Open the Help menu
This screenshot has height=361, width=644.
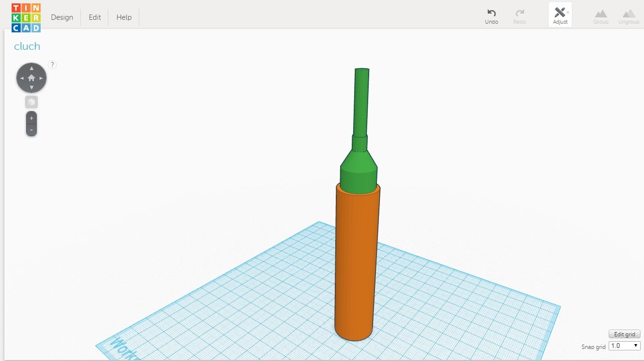pyautogui.click(x=124, y=17)
